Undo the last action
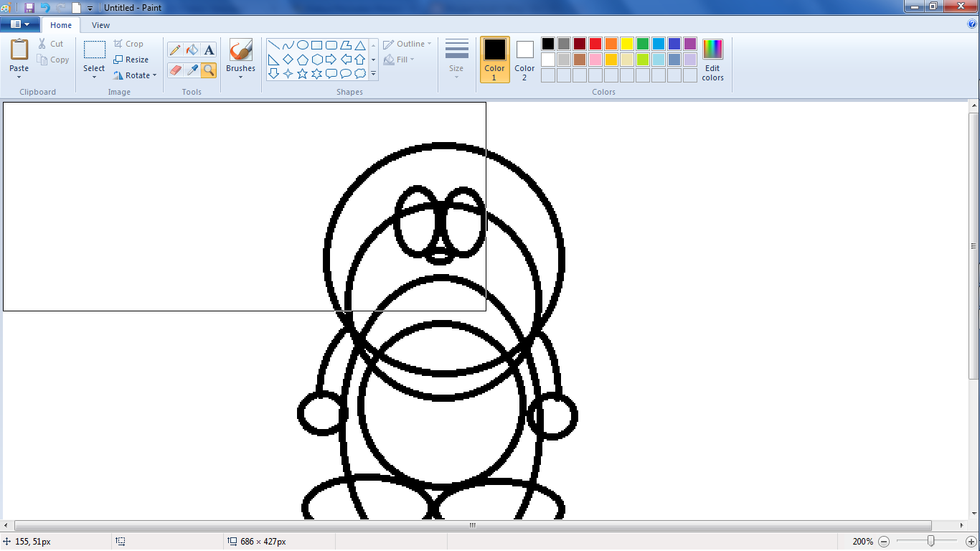The width and height of the screenshot is (980, 551). point(45,7)
